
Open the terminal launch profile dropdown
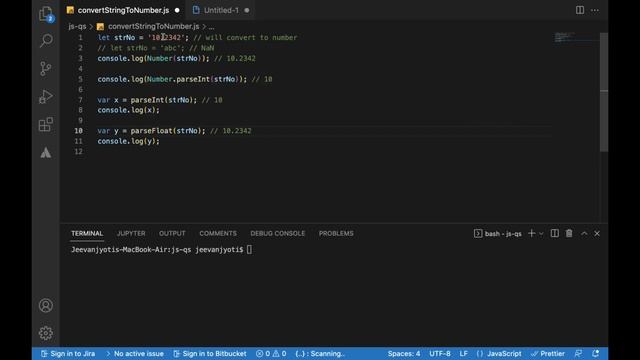[541, 233]
